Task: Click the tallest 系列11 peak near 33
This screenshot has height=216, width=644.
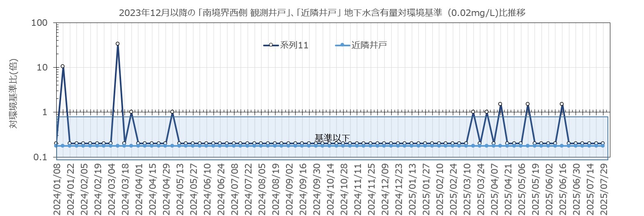Action: [117, 43]
